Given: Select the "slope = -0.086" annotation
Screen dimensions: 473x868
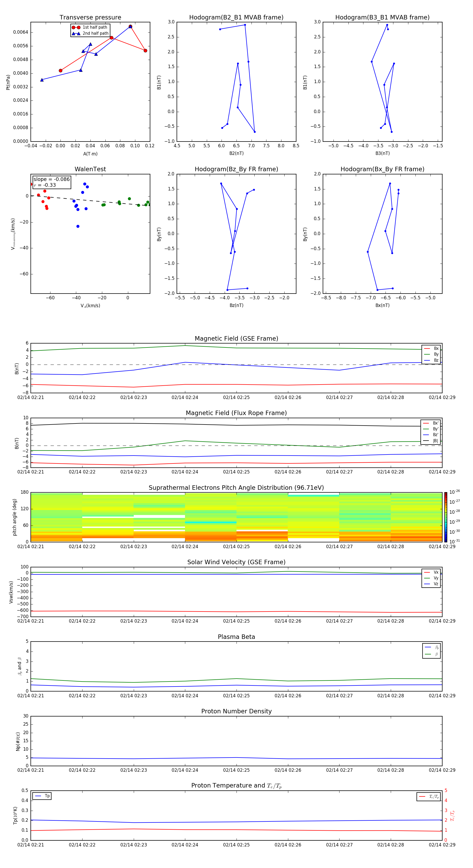Looking at the screenshot, I should point(52,179).
